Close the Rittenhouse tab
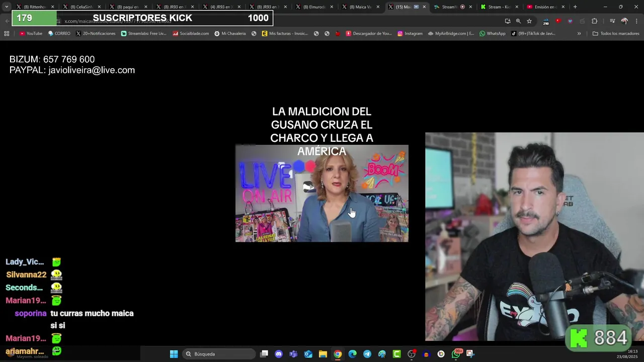The height and width of the screenshot is (362, 644). pos(52,7)
